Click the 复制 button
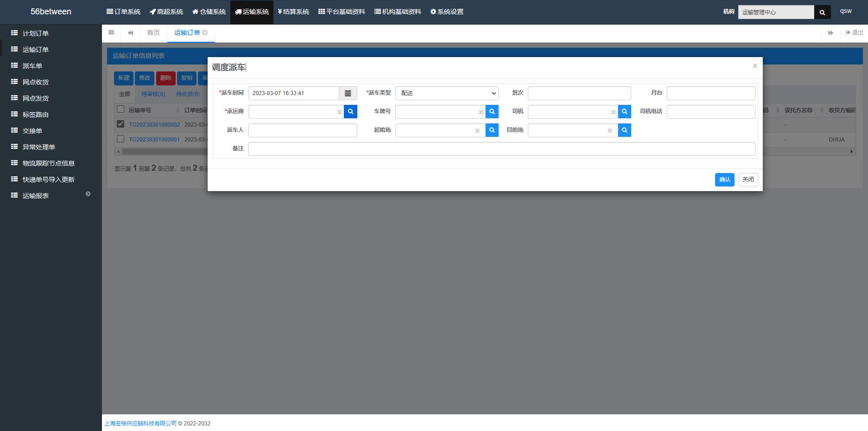 coord(187,78)
